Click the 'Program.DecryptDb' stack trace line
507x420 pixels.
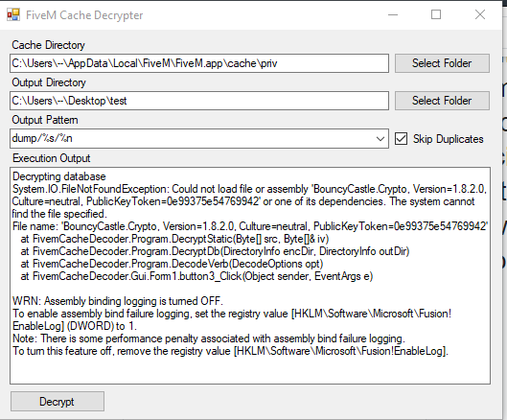tap(215, 251)
